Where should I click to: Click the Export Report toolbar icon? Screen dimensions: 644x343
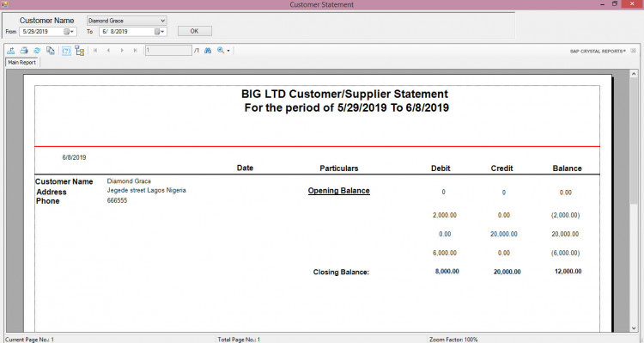[11, 51]
